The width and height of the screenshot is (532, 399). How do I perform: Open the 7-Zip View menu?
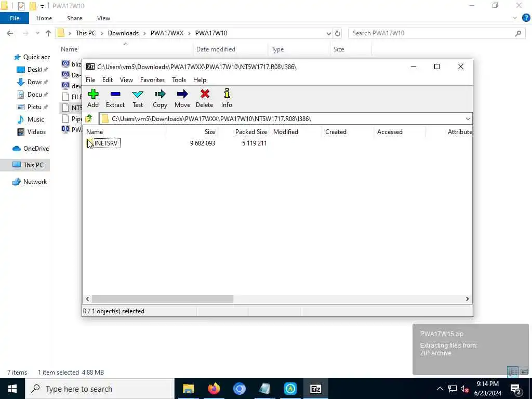click(x=126, y=80)
